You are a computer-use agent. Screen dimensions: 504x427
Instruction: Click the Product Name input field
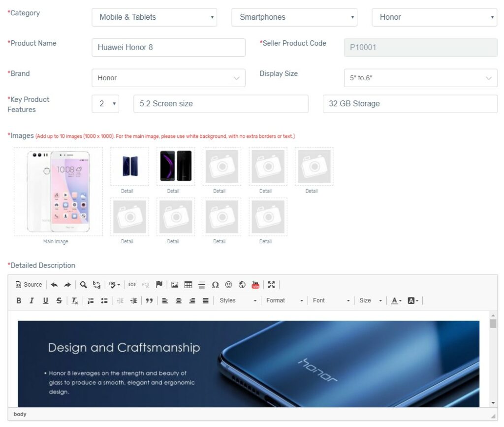[168, 48]
